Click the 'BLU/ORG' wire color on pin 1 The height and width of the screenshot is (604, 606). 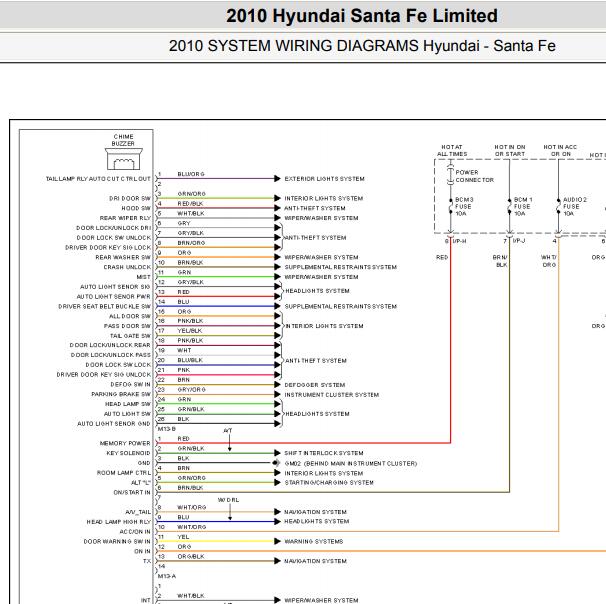[x=191, y=174]
